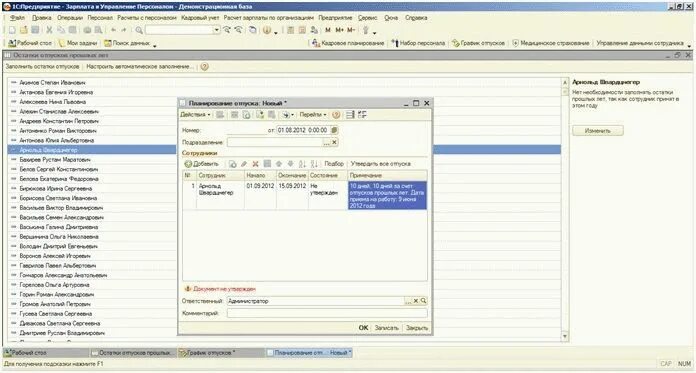Open date picker next to 01.08.2012 field

pos(334,130)
